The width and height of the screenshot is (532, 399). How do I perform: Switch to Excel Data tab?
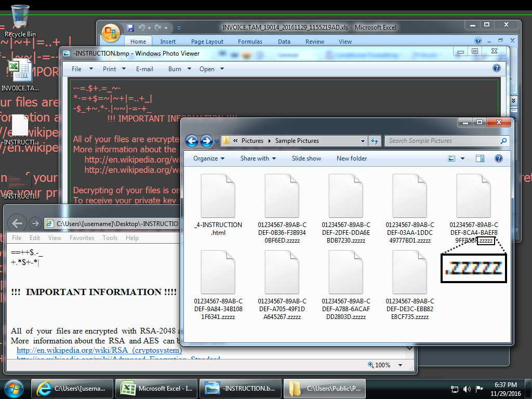[284, 42]
